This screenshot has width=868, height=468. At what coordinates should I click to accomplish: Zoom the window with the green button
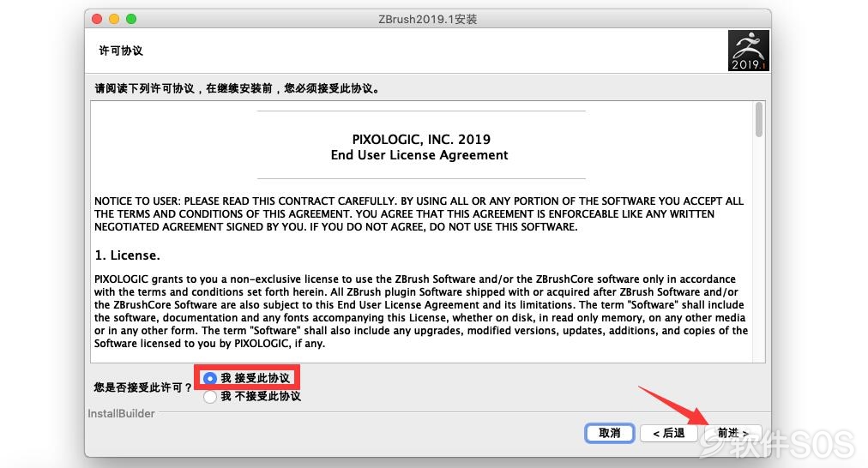[131, 19]
